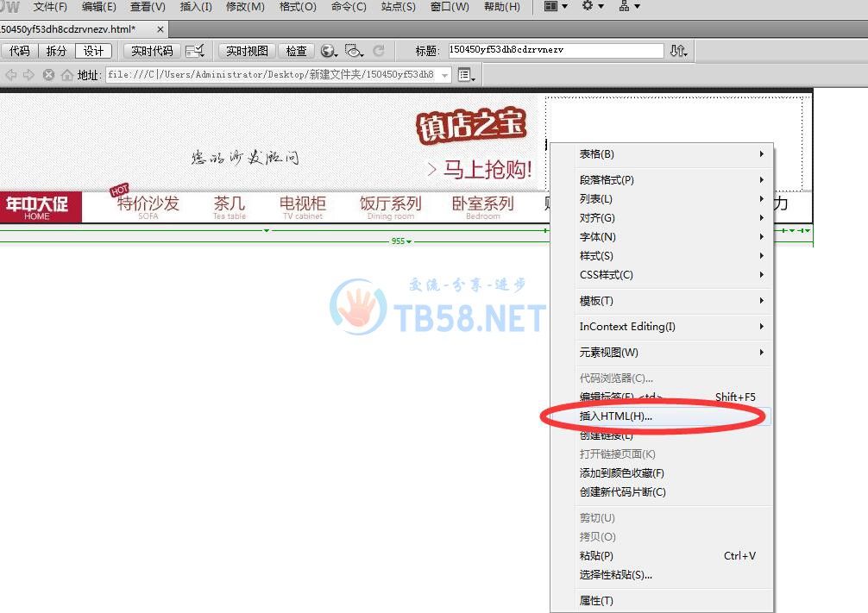Click the 检查 button
The image size is (868, 613).
(x=296, y=51)
